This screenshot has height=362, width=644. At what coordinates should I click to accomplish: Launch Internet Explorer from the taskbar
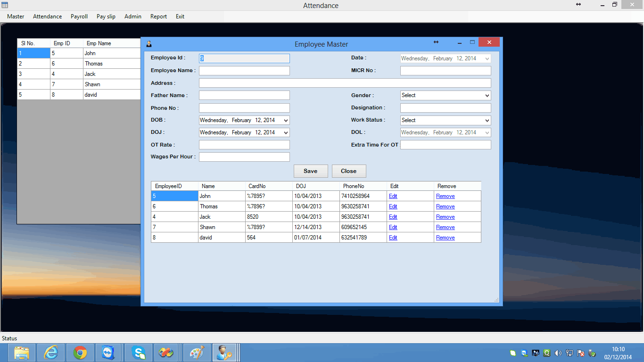coord(51,353)
